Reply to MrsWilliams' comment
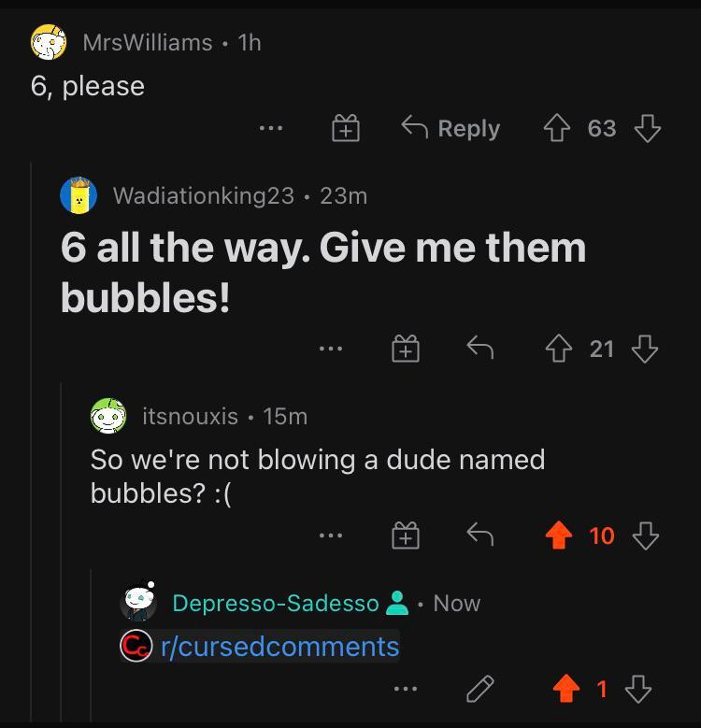Image resolution: width=701 pixels, height=728 pixels. 451,128
